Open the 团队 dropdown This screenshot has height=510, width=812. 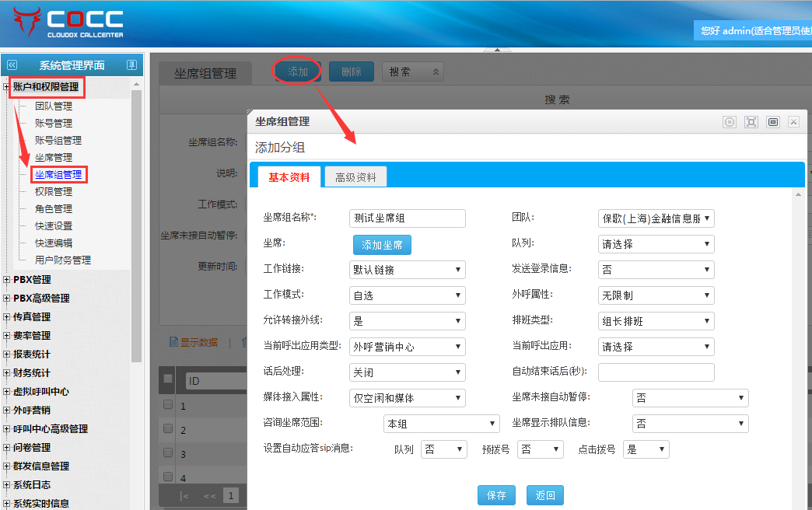pos(656,218)
